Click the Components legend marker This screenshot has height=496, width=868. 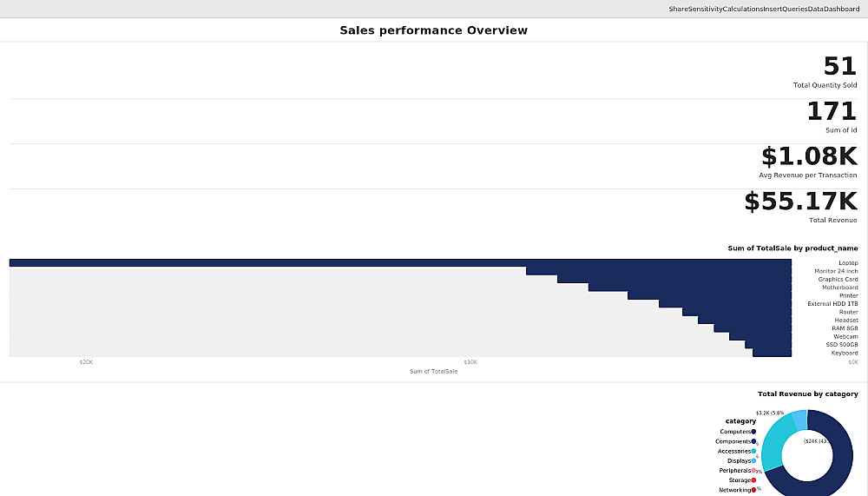tap(753, 441)
